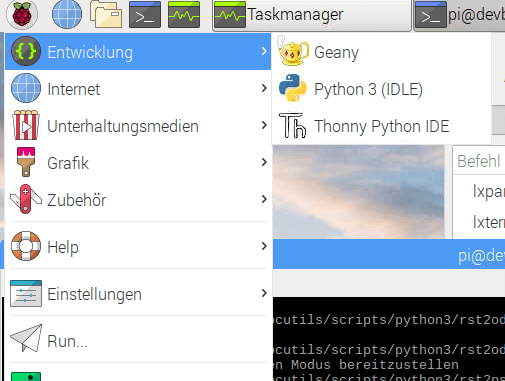Expand the Entwicklung submenu arrow
Viewport: 505px width, 381px height.
click(x=264, y=51)
